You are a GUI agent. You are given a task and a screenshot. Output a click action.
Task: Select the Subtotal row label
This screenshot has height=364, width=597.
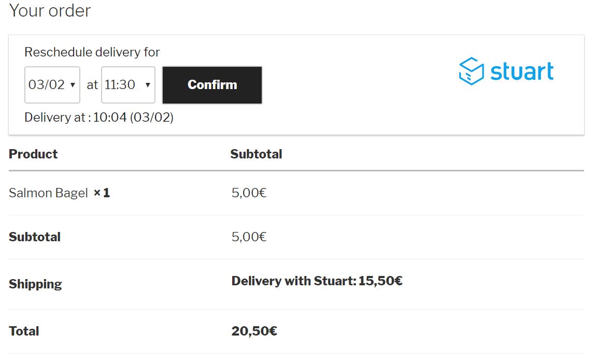(x=34, y=237)
